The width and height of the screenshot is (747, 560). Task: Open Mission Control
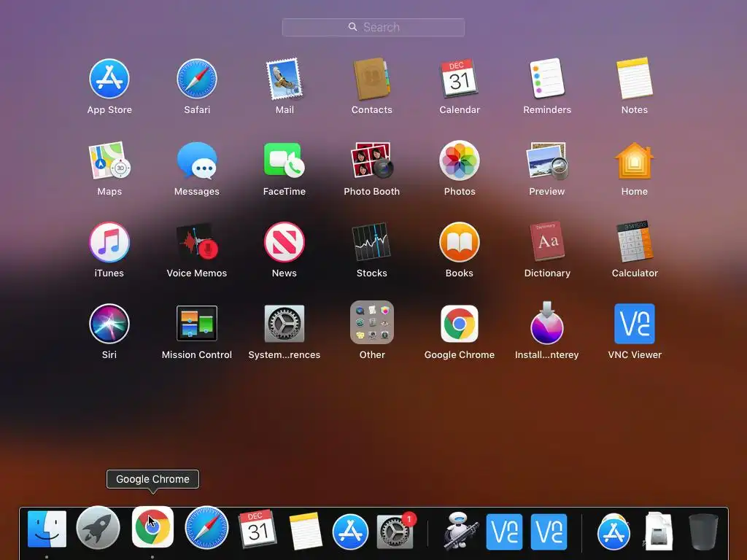(x=197, y=324)
